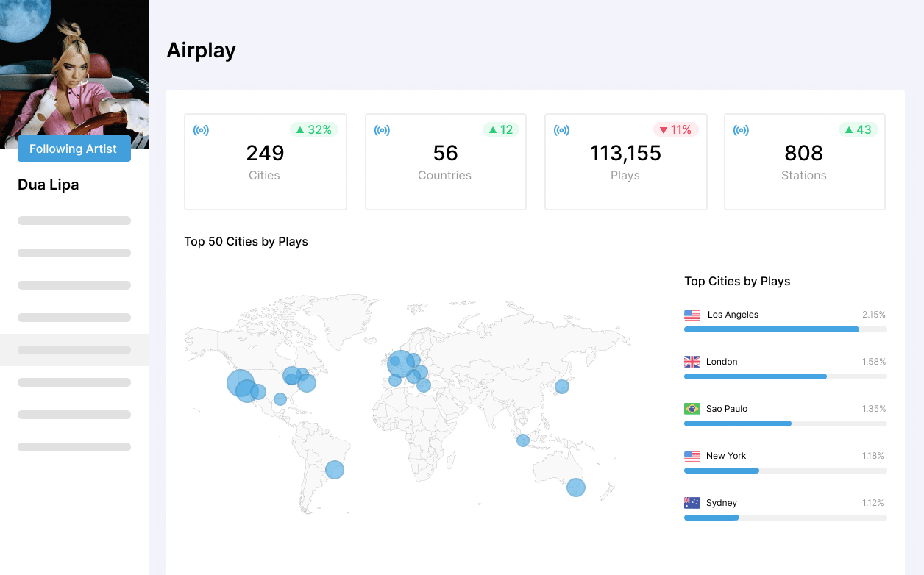Click the 1.35% value for Sao Paulo
The image size is (924, 575).
[874, 409]
